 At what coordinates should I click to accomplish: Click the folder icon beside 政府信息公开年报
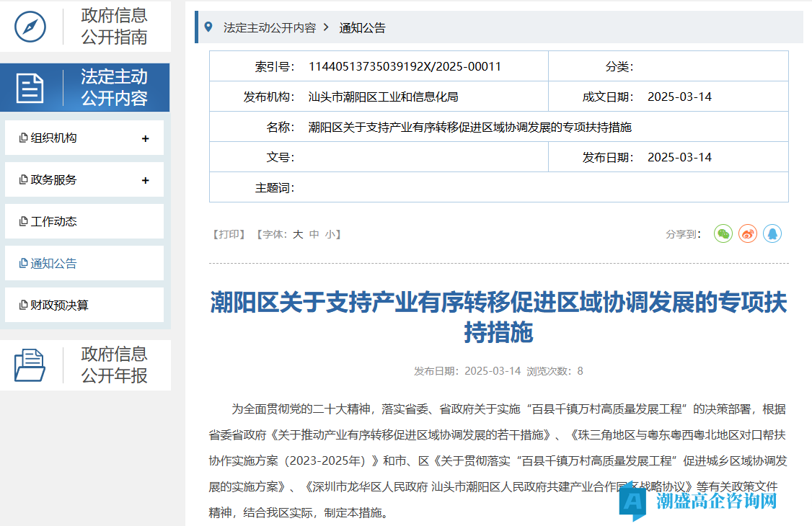[30, 365]
